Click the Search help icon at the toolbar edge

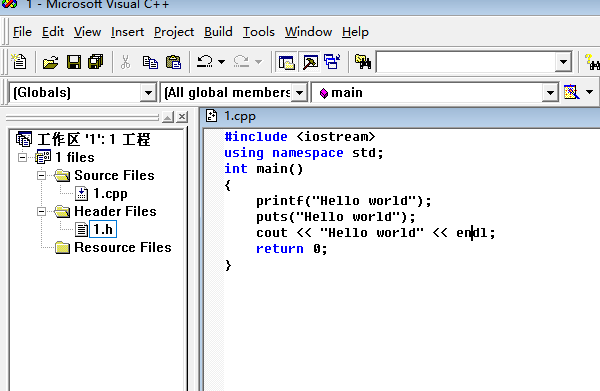(x=592, y=62)
